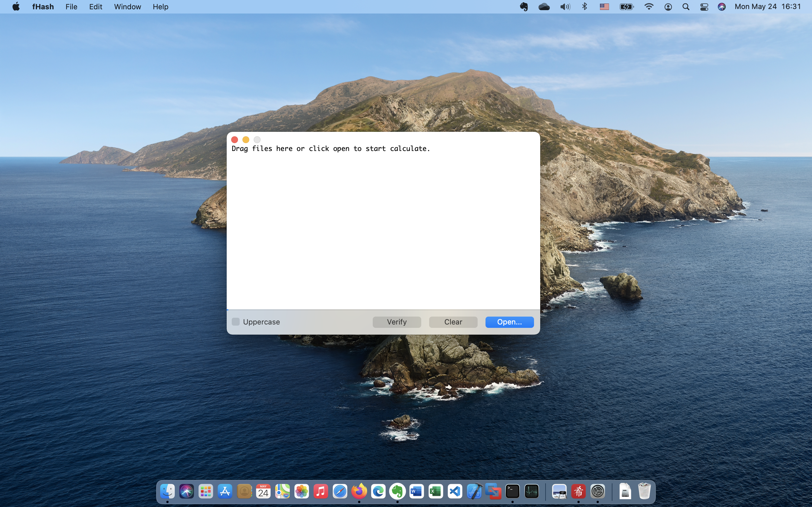812x507 pixels.
Task: Open Activity Monitor from the Dock
Action: (x=532, y=491)
